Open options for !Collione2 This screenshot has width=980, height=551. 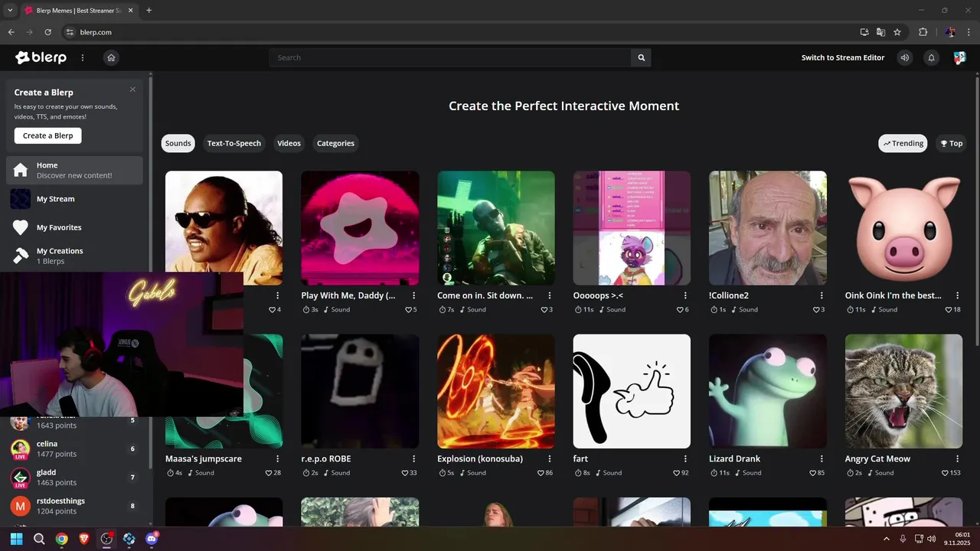click(822, 295)
